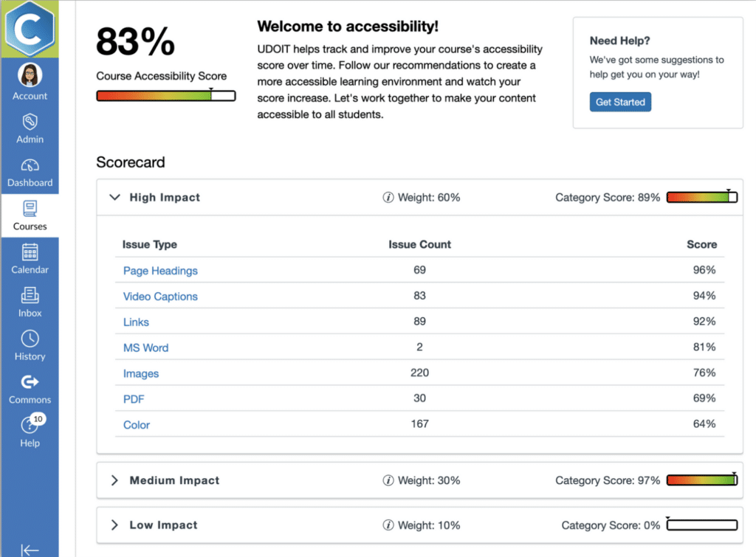Click the High Impact weight info icon
This screenshot has height=557, width=756.
pyautogui.click(x=388, y=198)
